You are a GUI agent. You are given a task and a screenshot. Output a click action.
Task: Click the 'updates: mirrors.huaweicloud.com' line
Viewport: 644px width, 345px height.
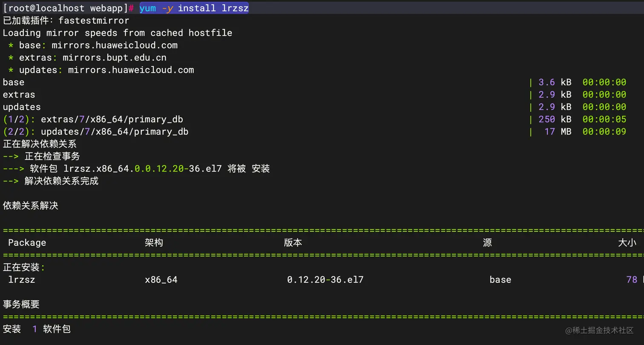coord(106,70)
